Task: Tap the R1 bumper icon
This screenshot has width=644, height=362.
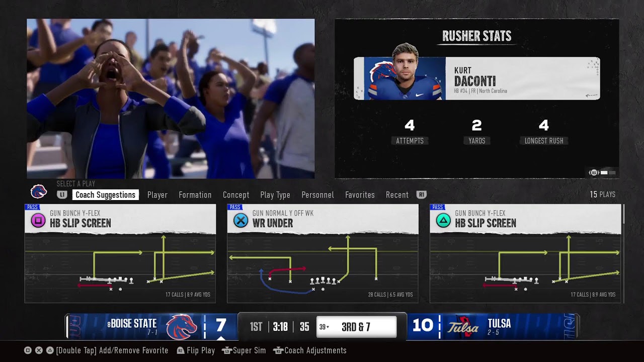Action: [422, 195]
